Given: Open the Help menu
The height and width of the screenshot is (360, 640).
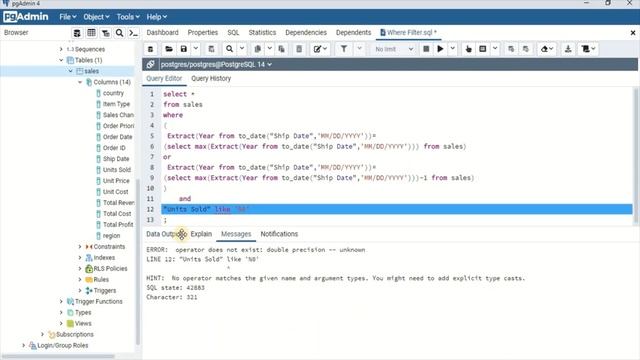Looking at the screenshot, I should click(157, 17).
